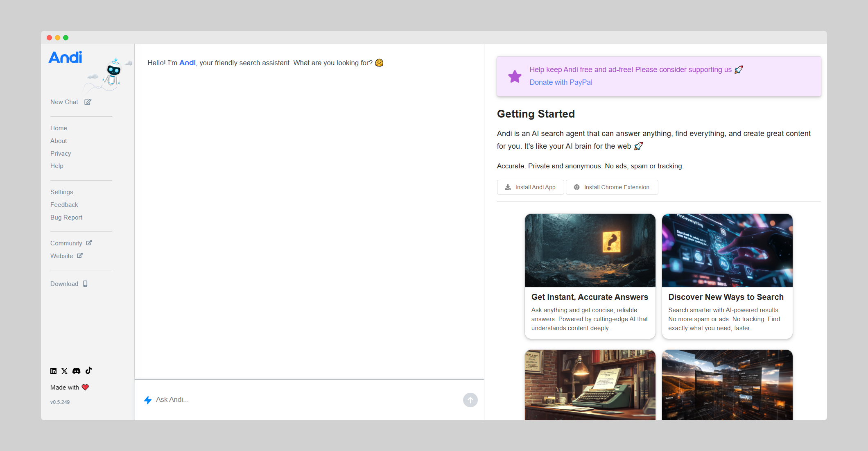Viewport: 868px width, 451px height.
Task: Click New Chat text
Action: click(64, 102)
